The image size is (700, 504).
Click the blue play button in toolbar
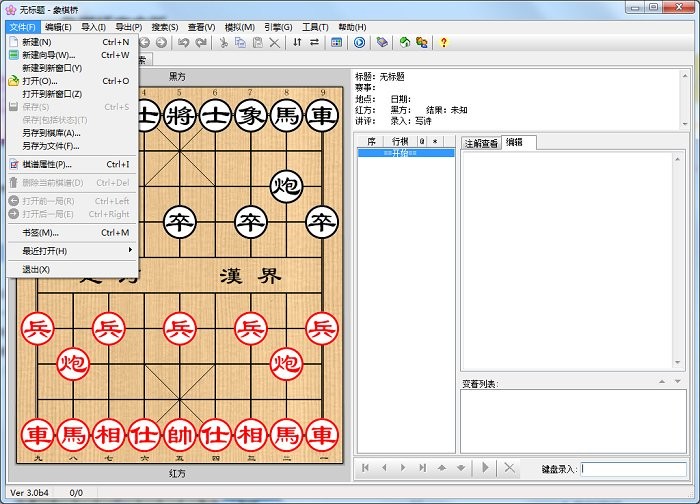[x=360, y=43]
